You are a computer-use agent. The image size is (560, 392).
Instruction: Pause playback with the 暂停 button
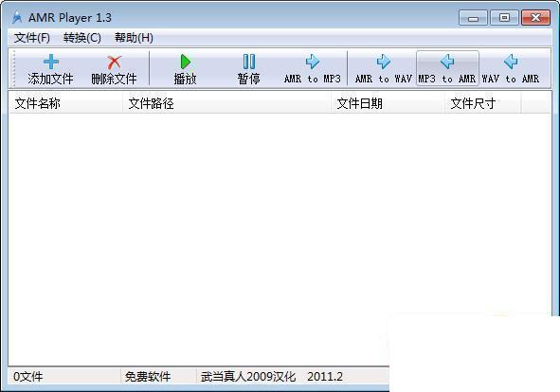pos(249,68)
